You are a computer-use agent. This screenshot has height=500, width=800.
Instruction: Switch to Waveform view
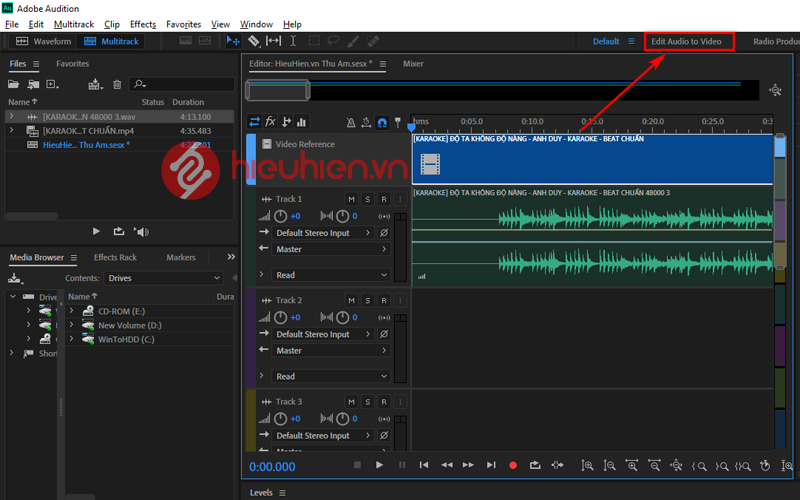[43, 41]
